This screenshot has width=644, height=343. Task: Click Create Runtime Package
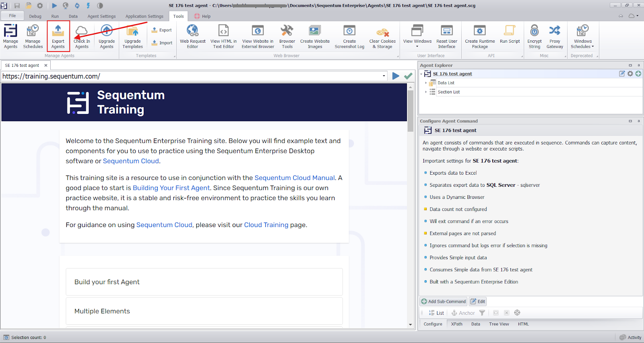pyautogui.click(x=480, y=36)
